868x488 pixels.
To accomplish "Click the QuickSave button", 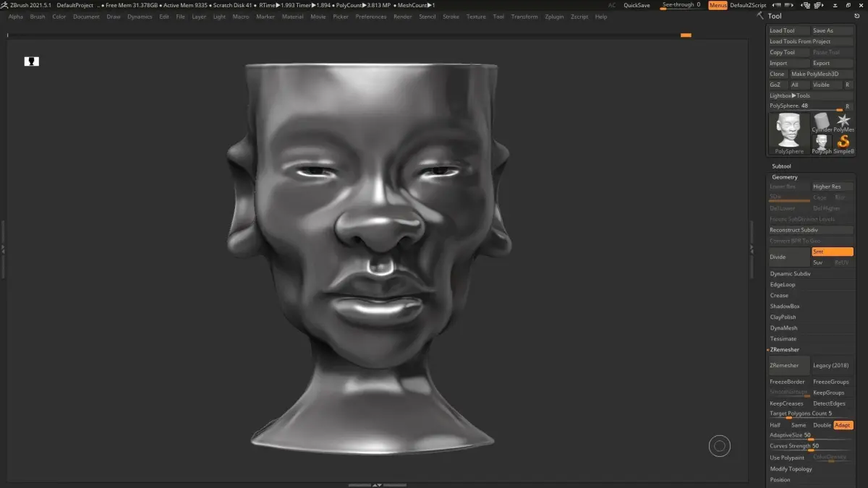I will [x=637, y=5].
